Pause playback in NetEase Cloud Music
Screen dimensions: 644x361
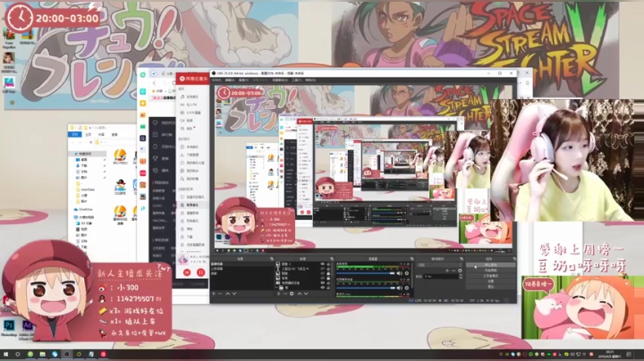(200, 272)
